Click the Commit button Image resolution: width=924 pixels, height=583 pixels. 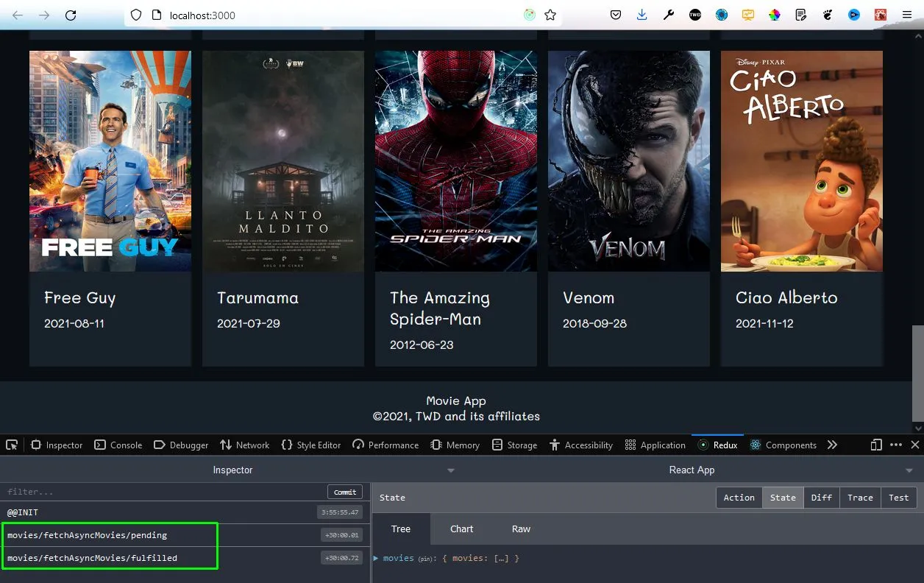point(345,492)
